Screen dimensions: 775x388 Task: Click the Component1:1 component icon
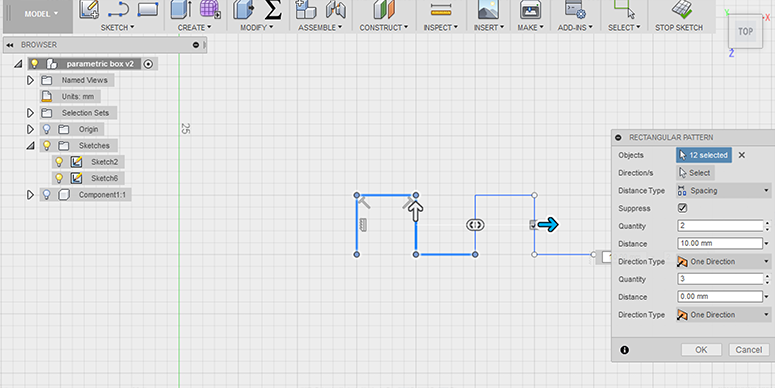[64, 195]
